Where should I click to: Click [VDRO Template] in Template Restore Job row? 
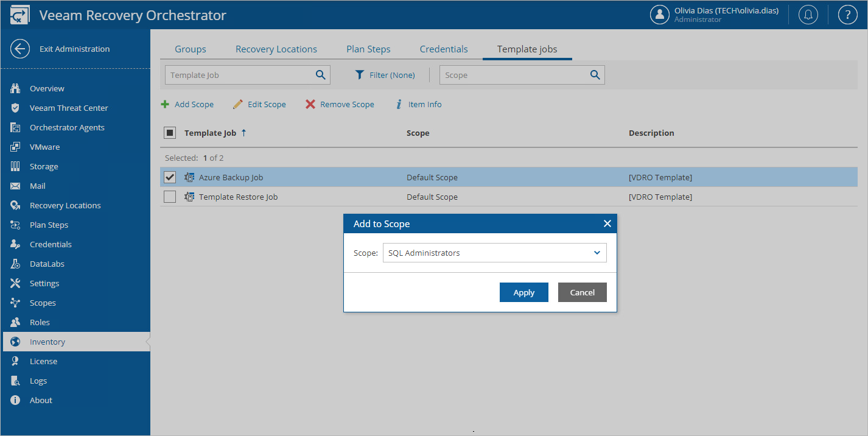coord(660,197)
